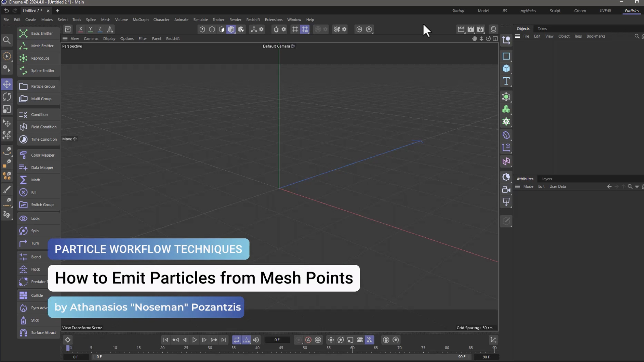Open the viewport Panel dropdown
This screenshot has width=644, height=362.
pos(156,39)
